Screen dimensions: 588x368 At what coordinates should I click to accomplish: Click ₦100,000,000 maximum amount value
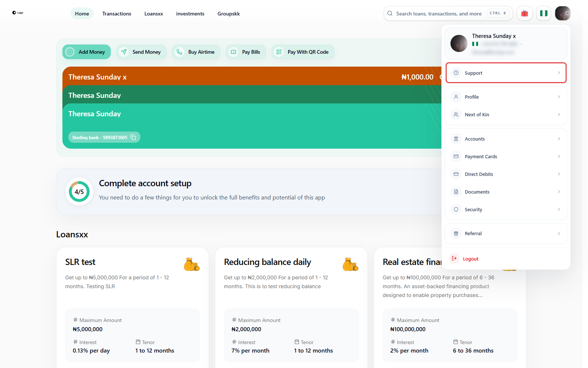click(408, 329)
